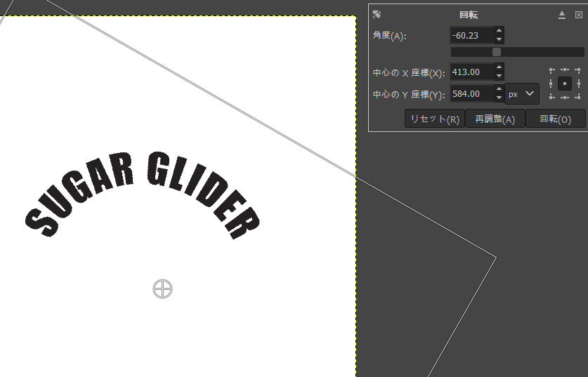Set pivot to bottom-left corner point
Screen dimensions: 588x377
click(x=552, y=97)
